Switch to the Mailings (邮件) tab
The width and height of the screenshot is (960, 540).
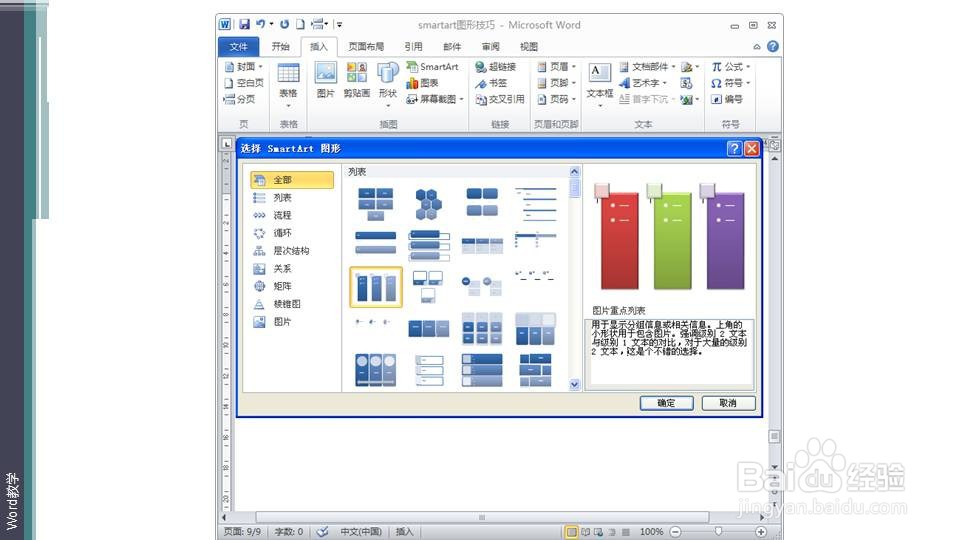coord(452,47)
